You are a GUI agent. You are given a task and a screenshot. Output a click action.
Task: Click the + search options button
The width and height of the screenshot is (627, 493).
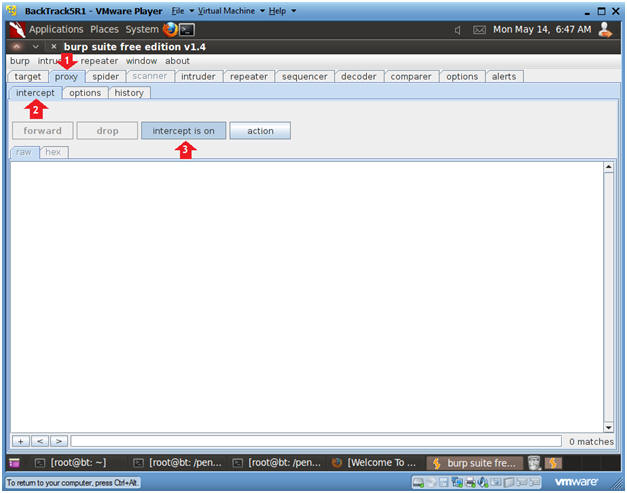click(x=21, y=441)
